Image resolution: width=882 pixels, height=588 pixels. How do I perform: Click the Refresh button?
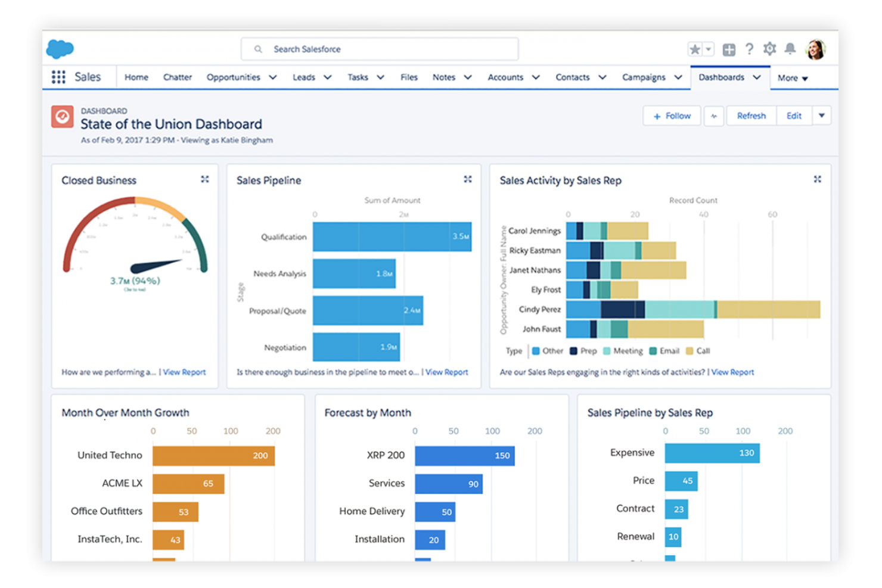coord(751,116)
